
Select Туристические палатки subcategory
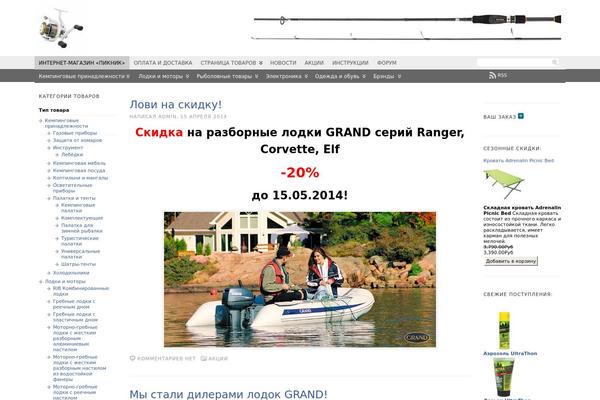coord(80,241)
